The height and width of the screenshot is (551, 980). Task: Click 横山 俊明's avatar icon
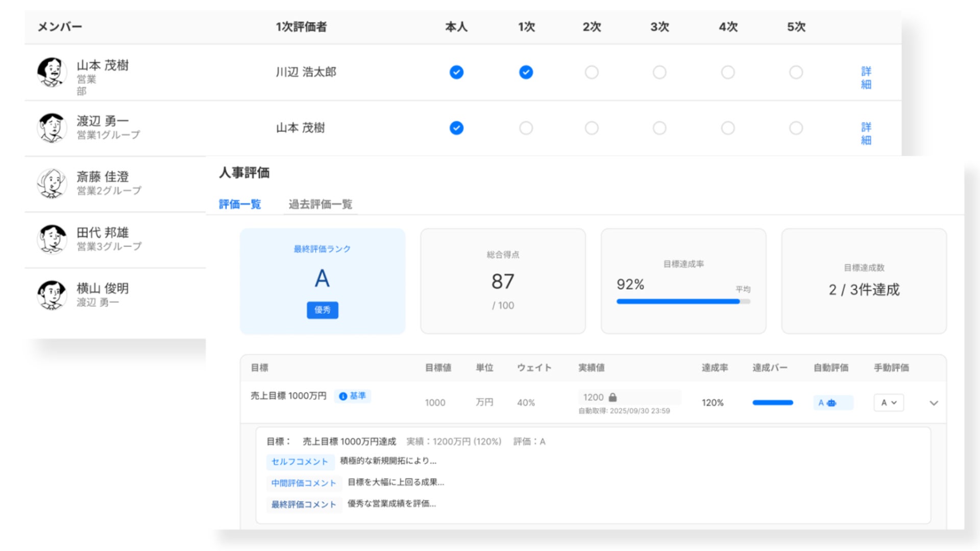pyautogui.click(x=52, y=295)
